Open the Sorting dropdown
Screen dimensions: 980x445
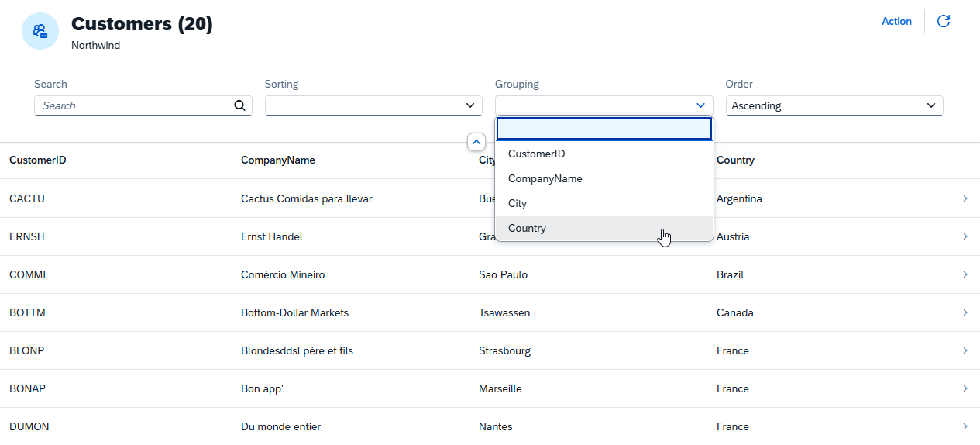point(374,105)
